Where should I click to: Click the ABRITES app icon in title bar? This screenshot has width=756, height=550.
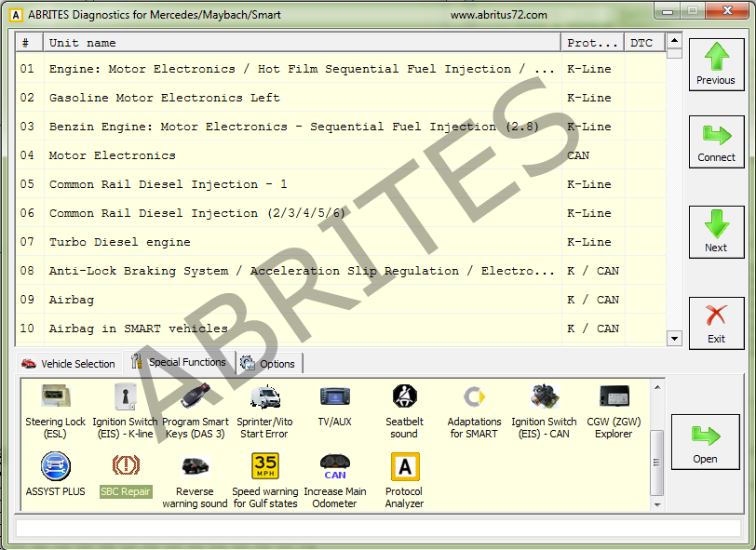[16, 15]
